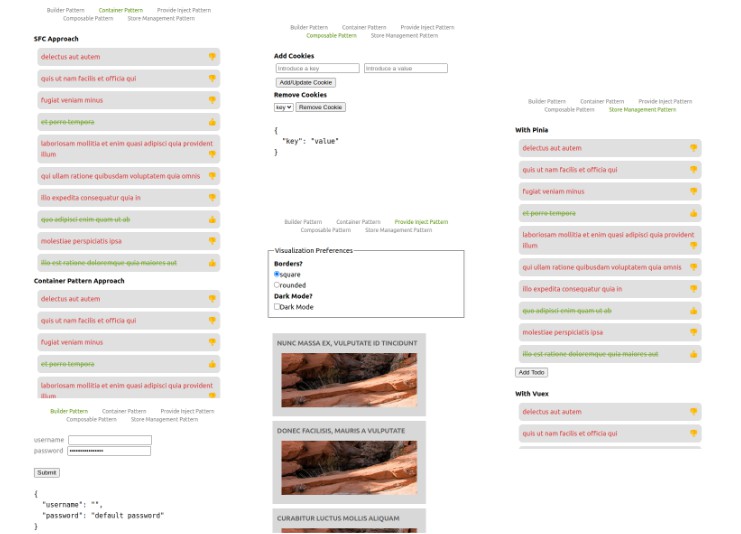The image size is (741, 534).
Task: Click thumbs-down on 'molestiae perspiciatis ipsa' in SFC Approach
Action: coord(212,241)
